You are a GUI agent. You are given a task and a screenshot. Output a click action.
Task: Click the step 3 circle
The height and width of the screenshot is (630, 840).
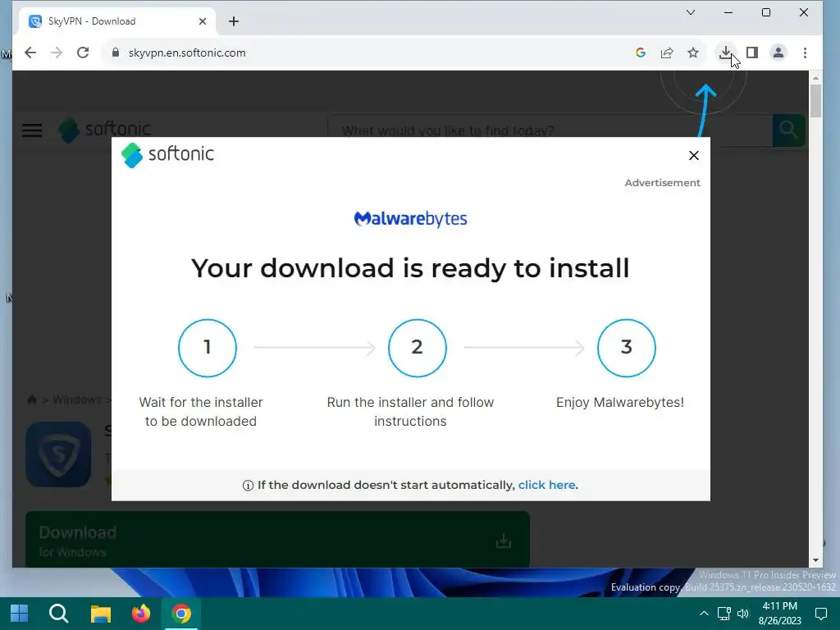tap(626, 348)
